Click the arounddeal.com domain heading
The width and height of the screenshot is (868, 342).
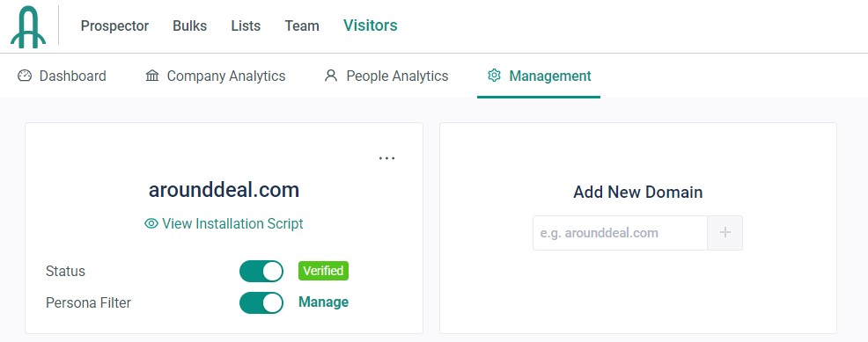click(224, 190)
